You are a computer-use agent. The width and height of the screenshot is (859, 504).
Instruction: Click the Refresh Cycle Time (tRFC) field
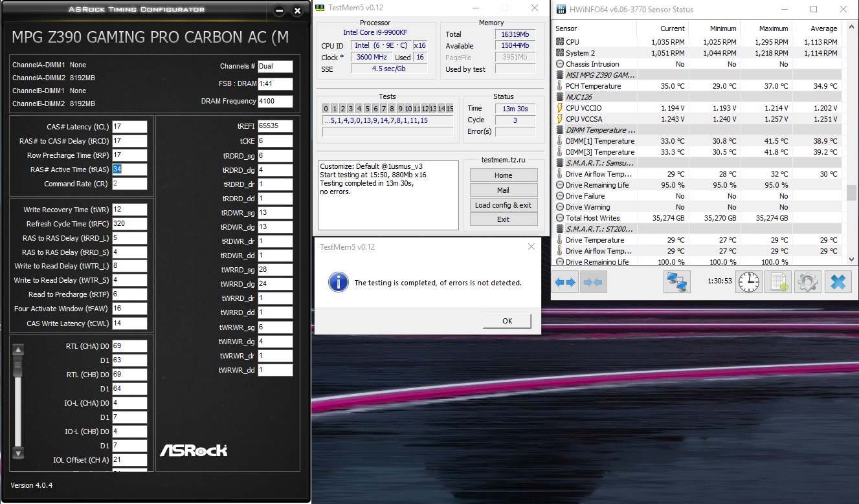pyautogui.click(x=129, y=224)
